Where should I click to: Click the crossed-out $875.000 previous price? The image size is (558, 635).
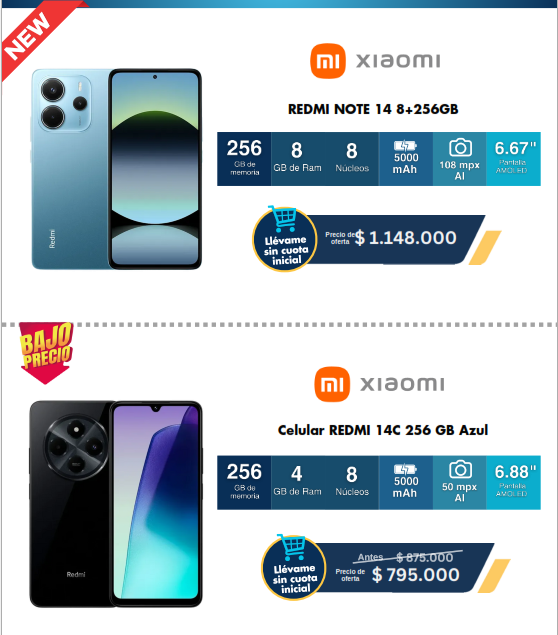click(x=424, y=558)
